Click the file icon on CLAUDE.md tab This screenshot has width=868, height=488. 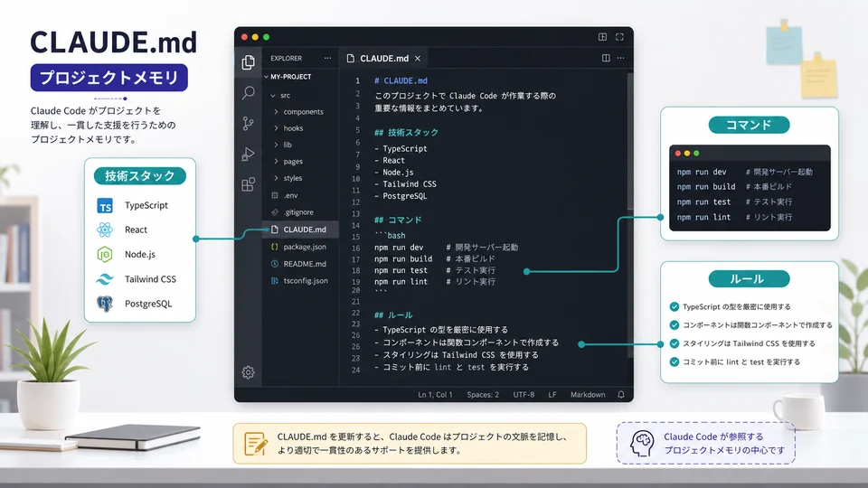click(351, 58)
